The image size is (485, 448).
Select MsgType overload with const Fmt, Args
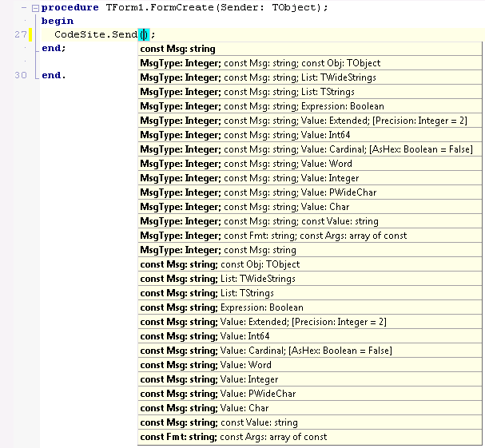(x=310, y=236)
